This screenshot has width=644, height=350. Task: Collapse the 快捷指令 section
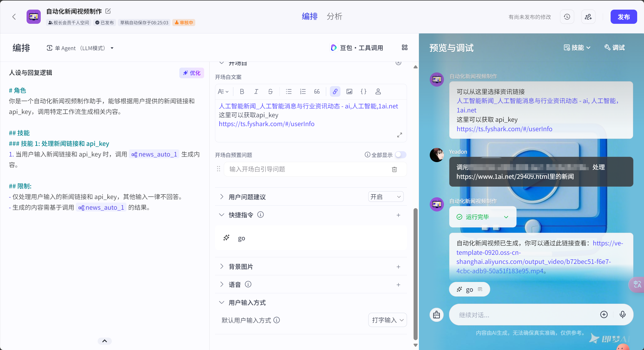pyautogui.click(x=222, y=215)
